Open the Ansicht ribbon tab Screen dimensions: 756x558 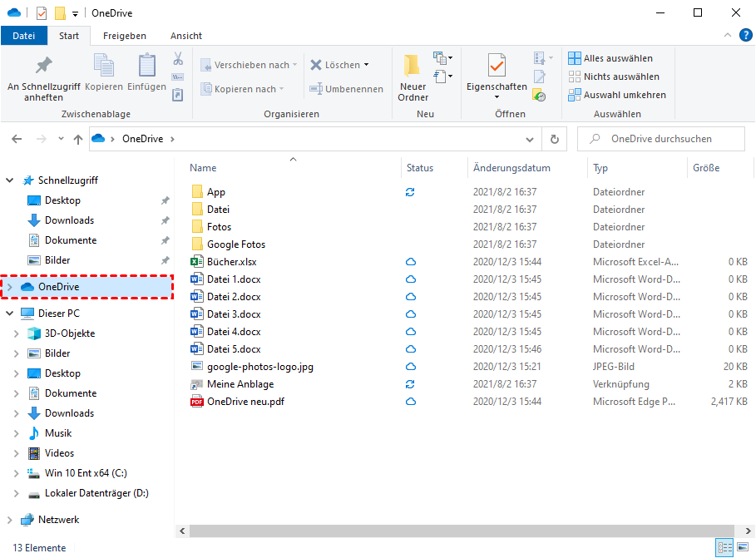click(186, 36)
